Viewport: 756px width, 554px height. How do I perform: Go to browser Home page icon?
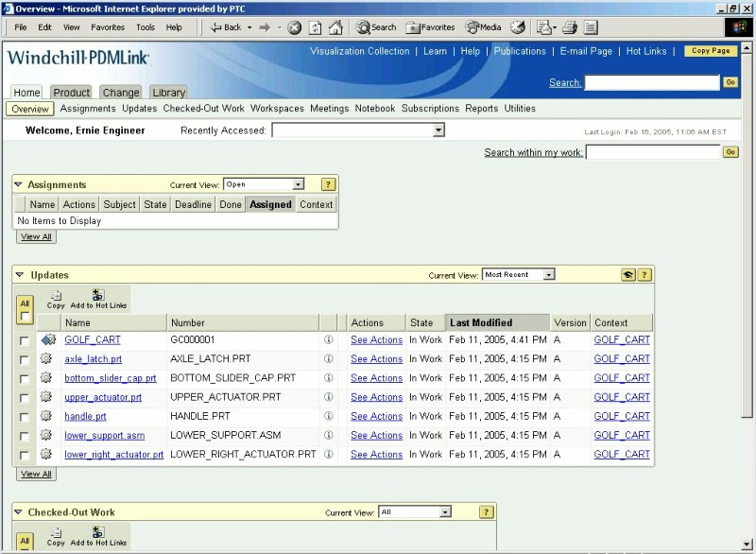(x=335, y=27)
